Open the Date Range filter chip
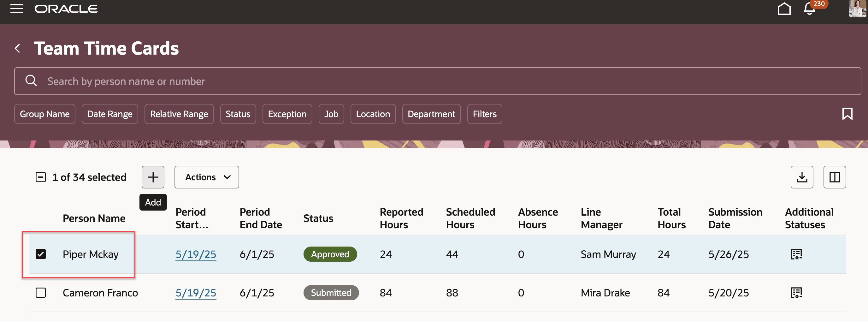The image size is (868, 322). point(110,114)
